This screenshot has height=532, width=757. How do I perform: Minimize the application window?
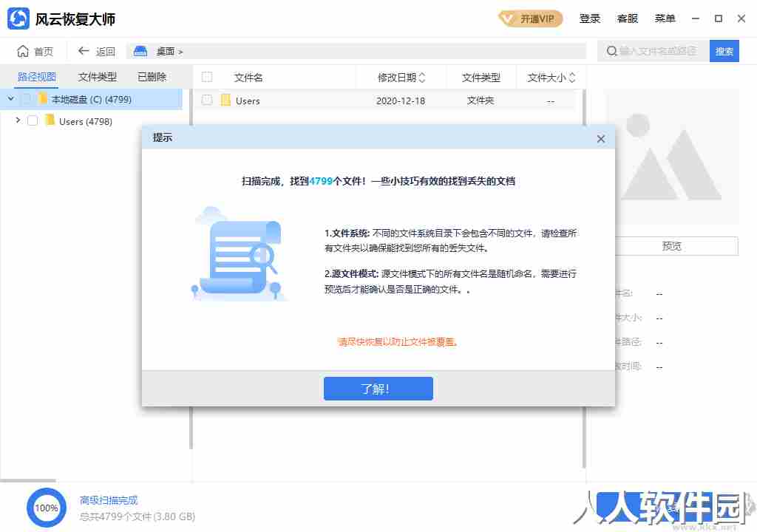point(695,18)
